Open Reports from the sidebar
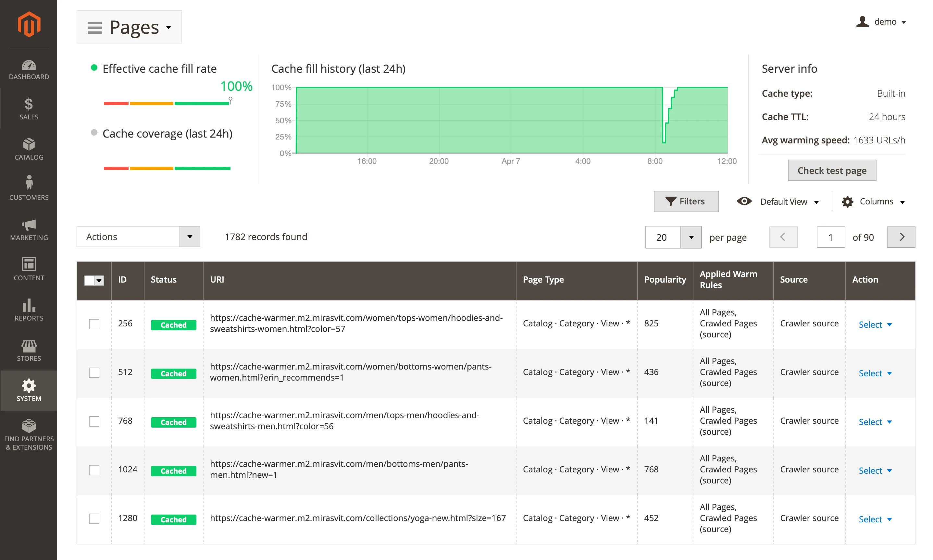This screenshot has width=933, height=560. [x=29, y=310]
